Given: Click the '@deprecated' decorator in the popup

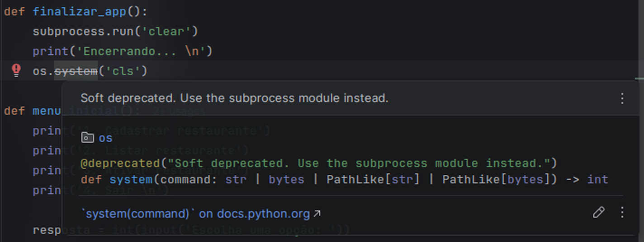Looking at the screenshot, I should point(120,163).
